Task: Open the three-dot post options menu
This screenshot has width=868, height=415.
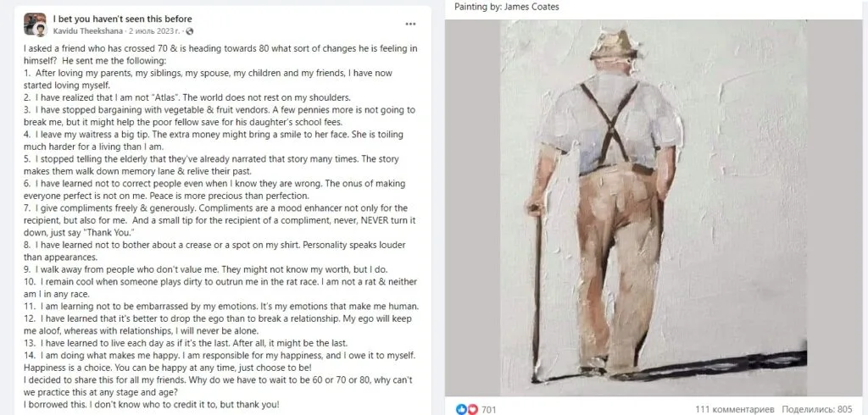Action: (x=410, y=24)
